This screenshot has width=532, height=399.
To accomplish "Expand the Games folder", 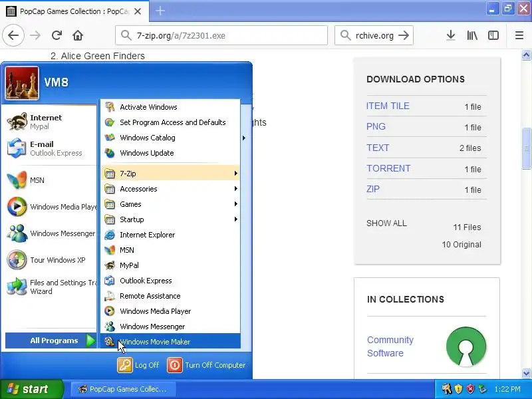I will [171, 204].
